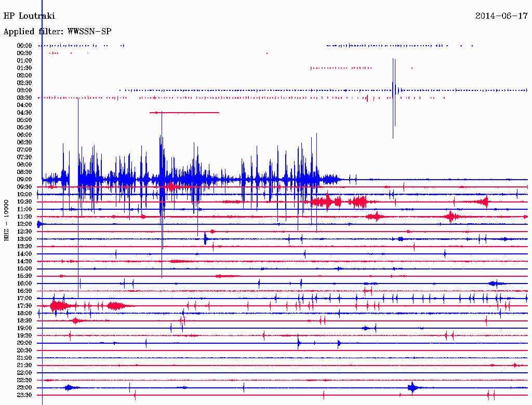
Task: Select the 22:00 time label
Action: pyautogui.click(x=24, y=373)
